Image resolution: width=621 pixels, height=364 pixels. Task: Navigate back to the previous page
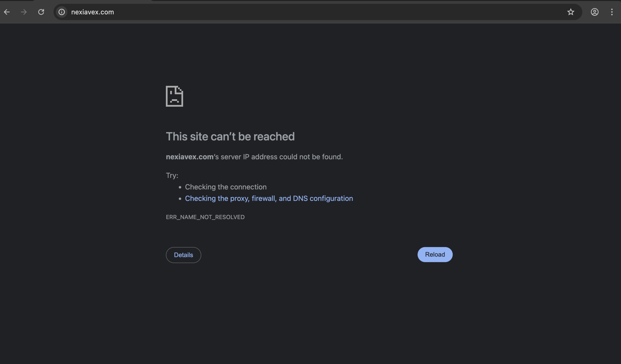[x=7, y=12]
